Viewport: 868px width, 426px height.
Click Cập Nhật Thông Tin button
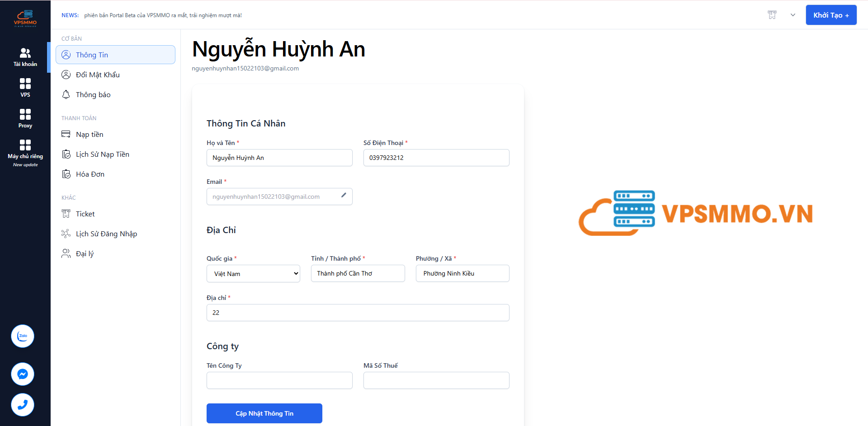pos(264,413)
